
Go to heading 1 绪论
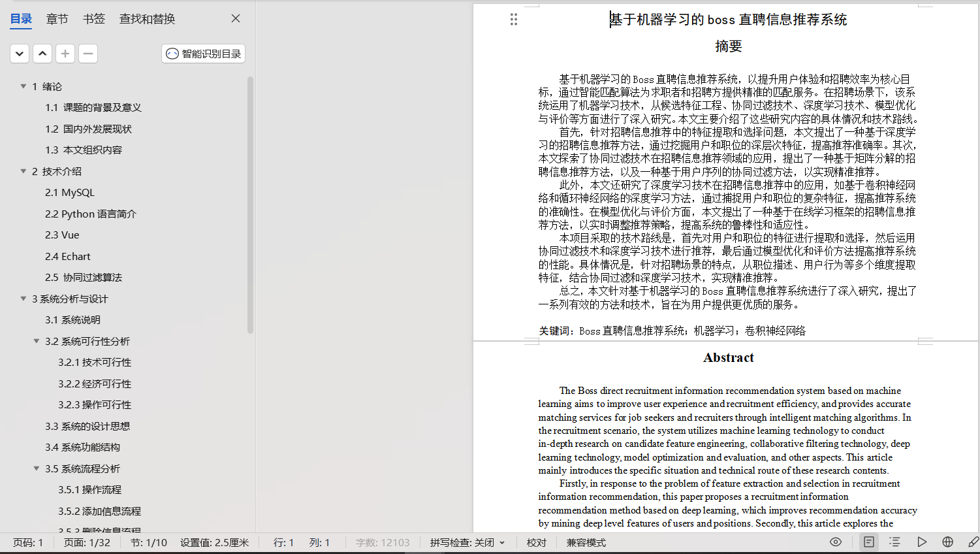47,86
